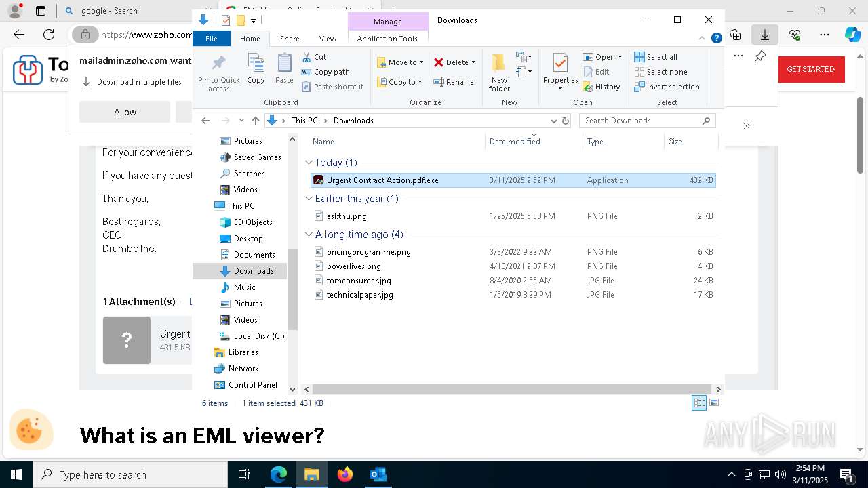Open Windows Start menu
This screenshot has width=868, height=488.
(x=16, y=474)
